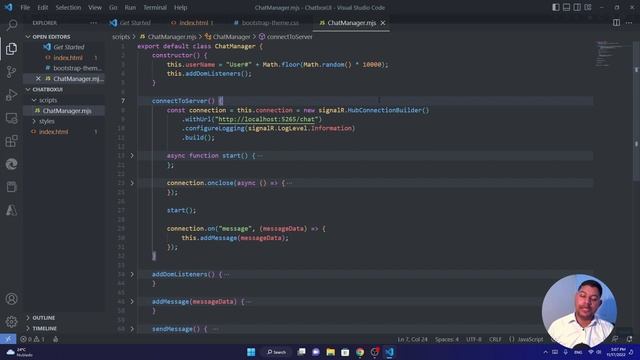Image resolution: width=640 pixels, height=360 pixels.
Task: Open Run and Debug view
Action: 11,95
